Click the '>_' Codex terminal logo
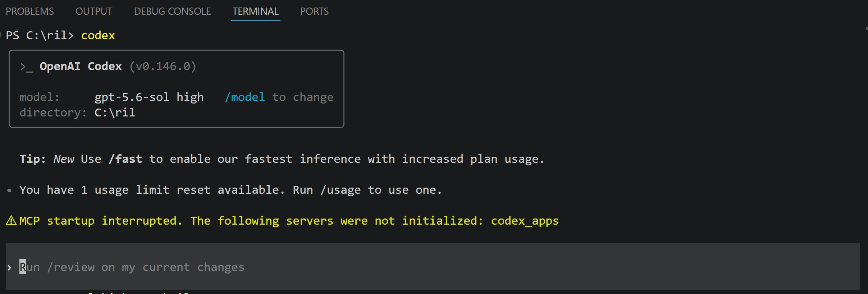Viewport: 868px width, 294px height. (27, 67)
